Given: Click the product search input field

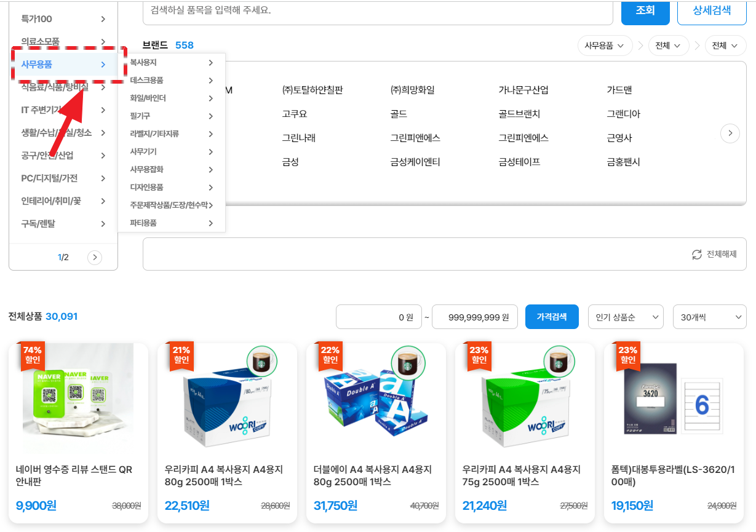Looking at the screenshot, I should tap(378, 11).
